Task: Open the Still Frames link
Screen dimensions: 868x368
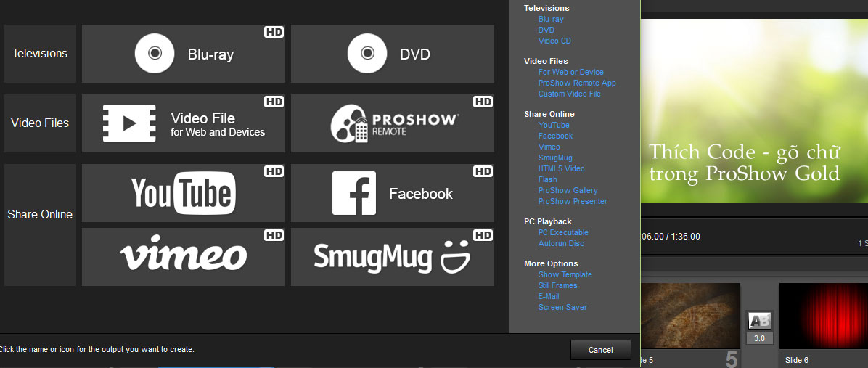Action: (557, 285)
